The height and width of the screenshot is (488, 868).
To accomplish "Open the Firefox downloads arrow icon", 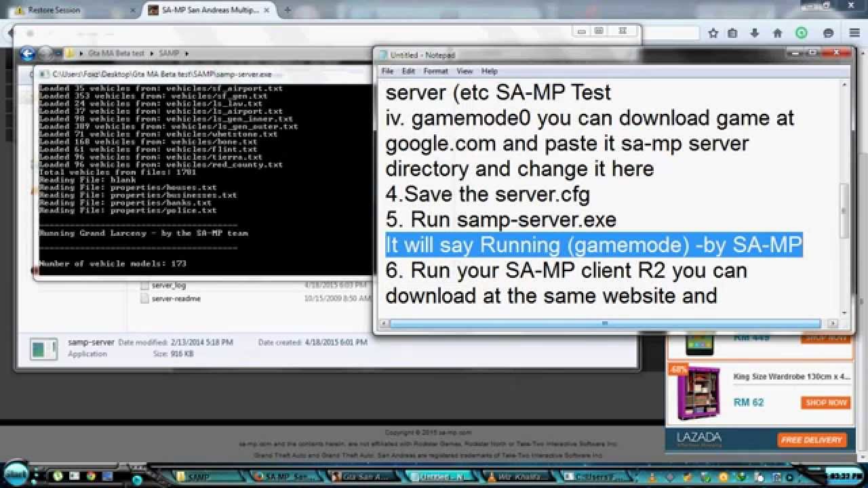I will pos(755,33).
